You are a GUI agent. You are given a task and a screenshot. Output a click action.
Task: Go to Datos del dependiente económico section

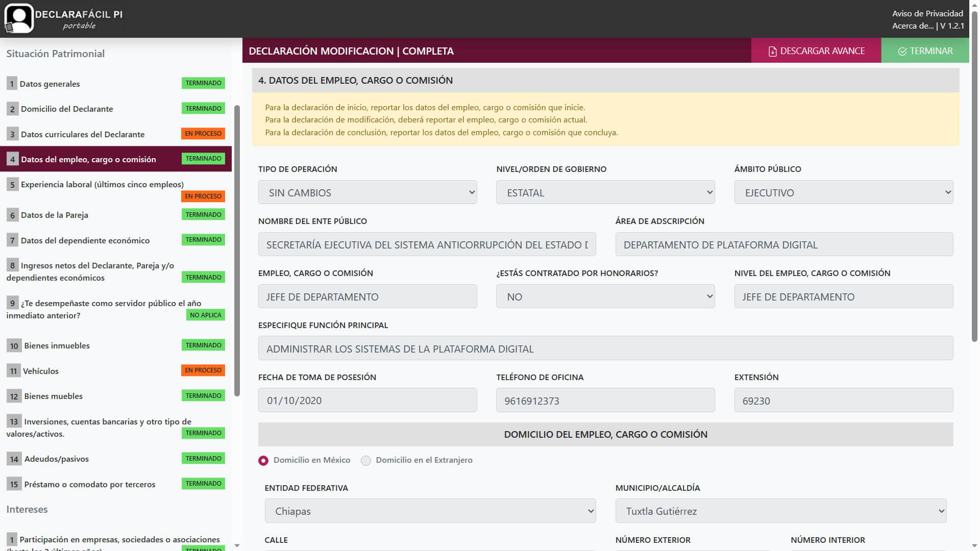(x=116, y=240)
